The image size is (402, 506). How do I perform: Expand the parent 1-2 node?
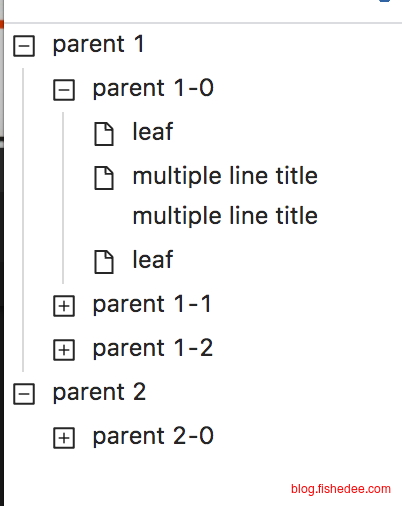click(x=64, y=350)
